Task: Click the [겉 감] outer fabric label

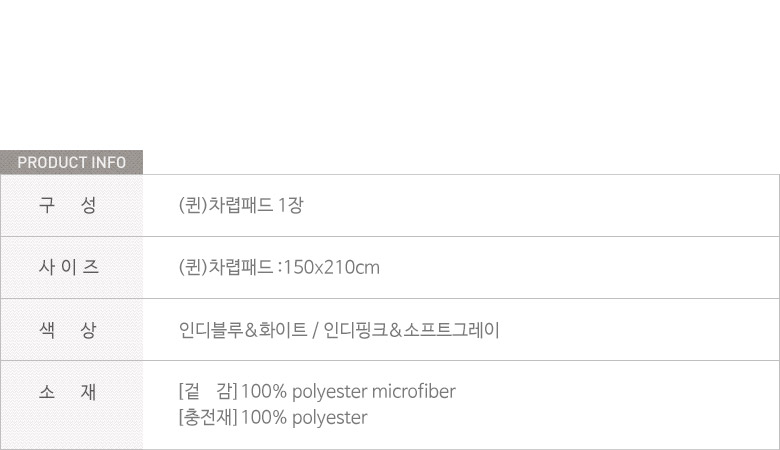Action: point(207,391)
